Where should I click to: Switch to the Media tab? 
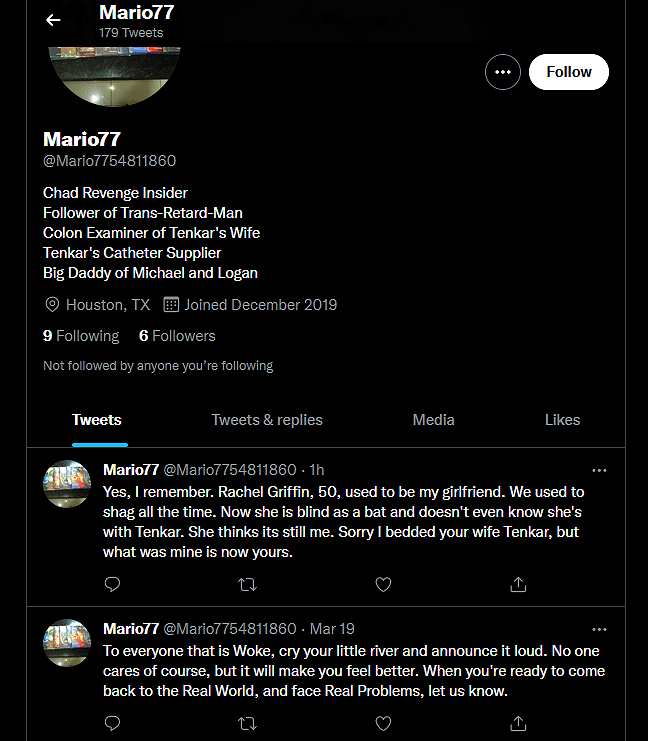[433, 420]
